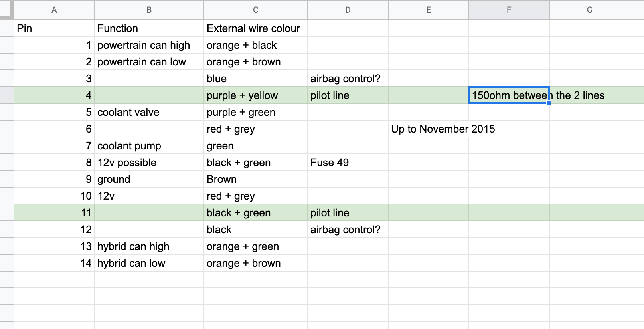
Task: Click the "coolant valve" cell
Action: click(149, 112)
